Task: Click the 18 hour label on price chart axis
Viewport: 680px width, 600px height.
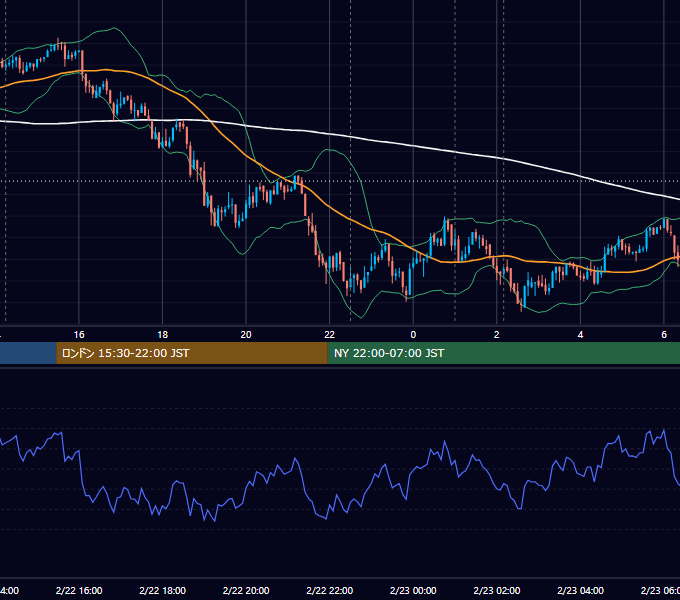Action: point(163,335)
